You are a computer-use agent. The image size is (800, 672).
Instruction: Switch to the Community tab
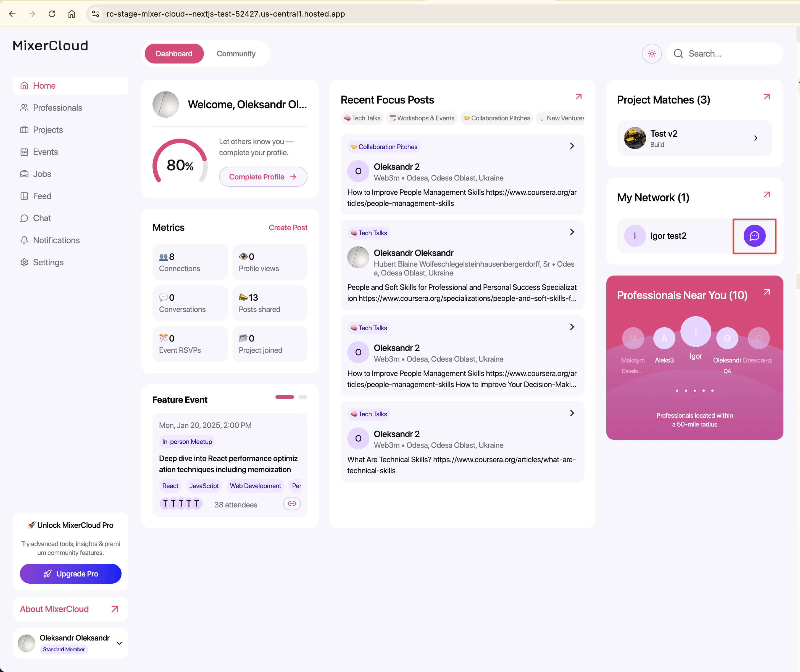tap(236, 54)
